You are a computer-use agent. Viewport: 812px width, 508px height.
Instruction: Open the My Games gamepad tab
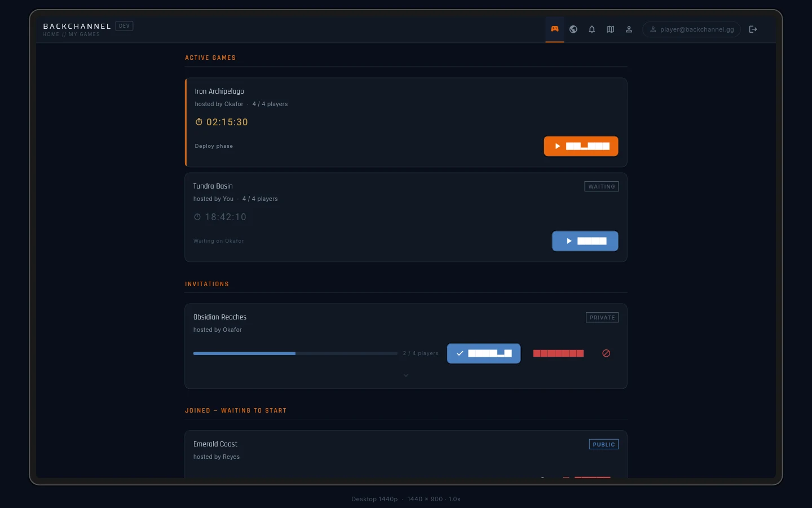tap(555, 29)
